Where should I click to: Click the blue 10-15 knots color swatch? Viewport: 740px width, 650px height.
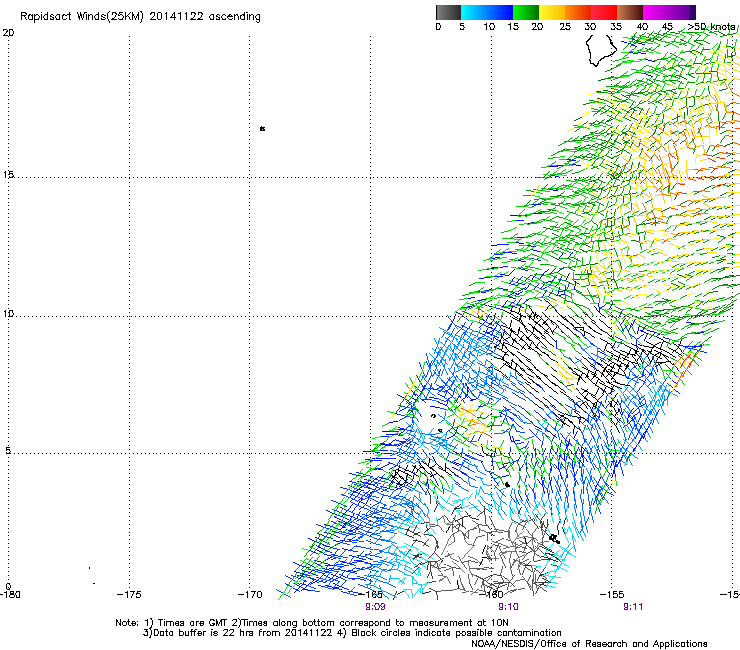click(500, 12)
